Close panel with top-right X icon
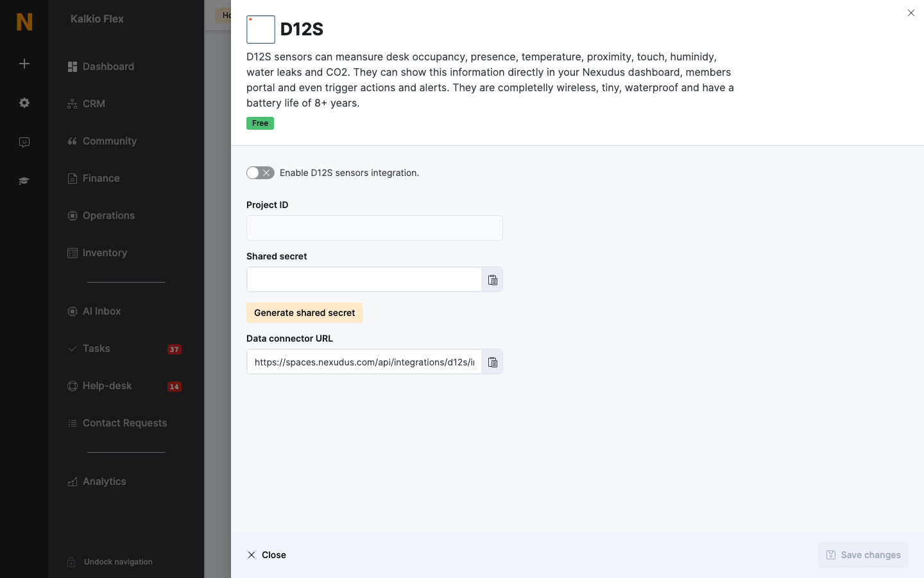 click(x=911, y=13)
